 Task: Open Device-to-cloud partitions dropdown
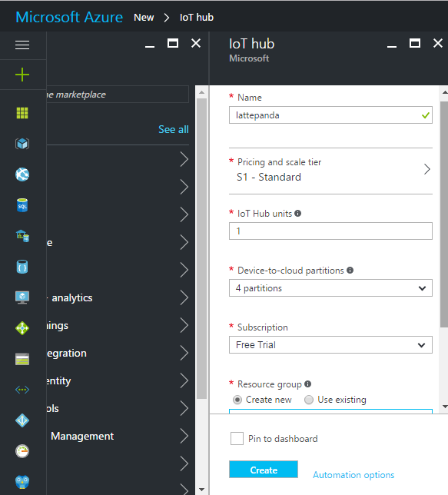coord(330,288)
